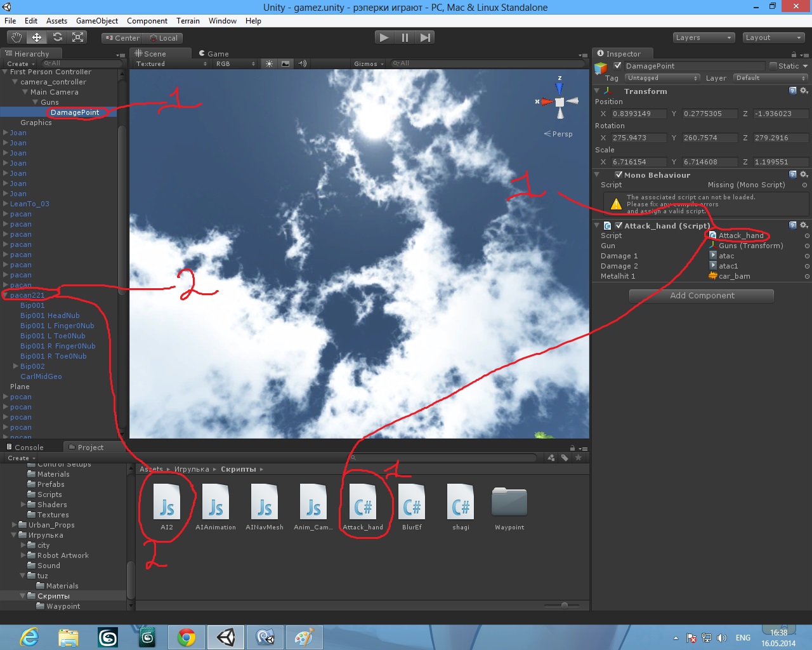This screenshot has width=812, height=650.
Task: Select the Scale tool
Action: pos(78,37)
